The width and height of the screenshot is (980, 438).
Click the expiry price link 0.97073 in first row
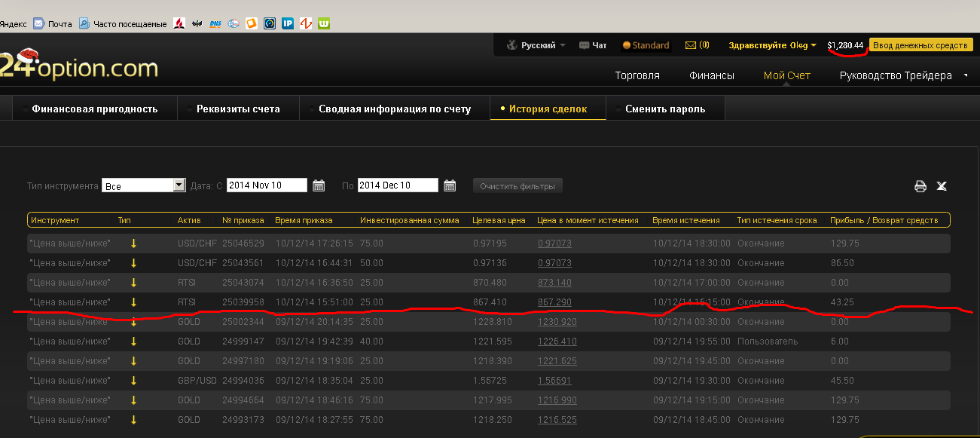tap(554, 244)
